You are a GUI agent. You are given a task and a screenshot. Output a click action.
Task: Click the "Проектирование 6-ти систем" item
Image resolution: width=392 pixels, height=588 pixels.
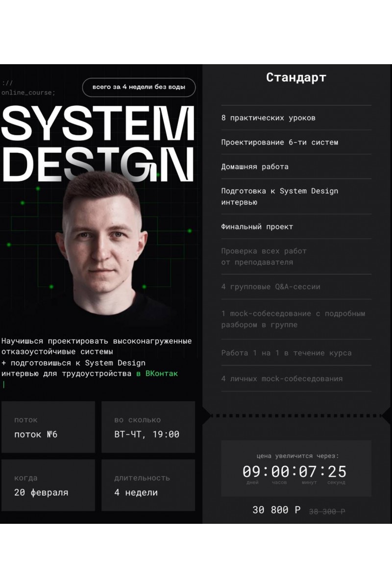click(279, 143)
